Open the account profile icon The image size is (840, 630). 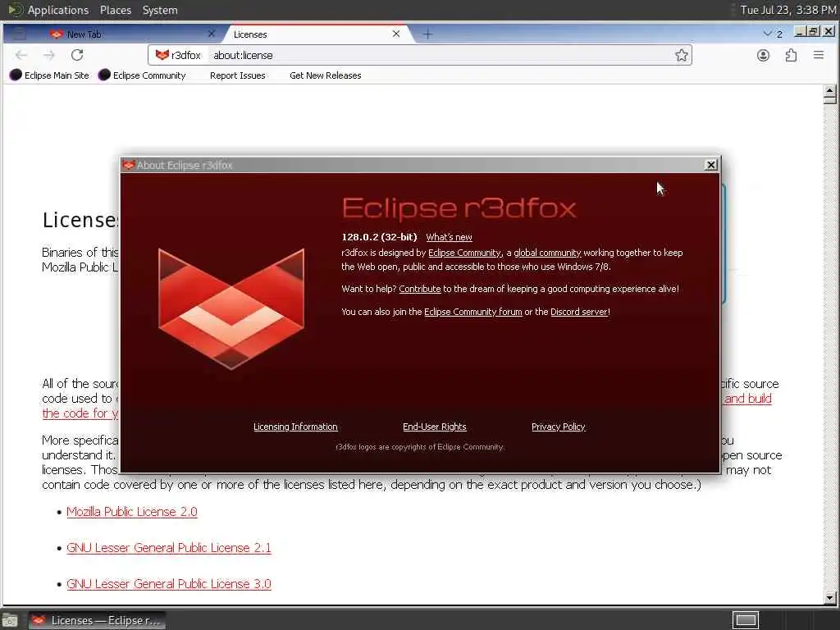pos(763,55)
